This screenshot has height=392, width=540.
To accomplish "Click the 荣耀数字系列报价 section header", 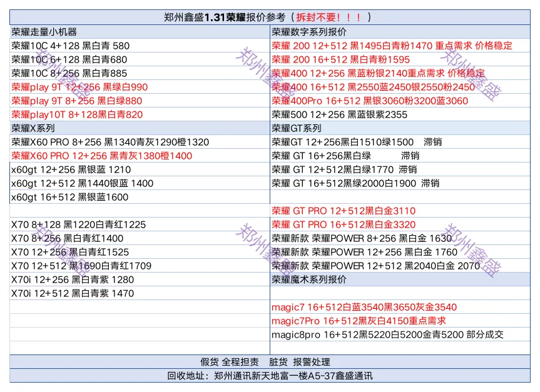I will (400, 32).
